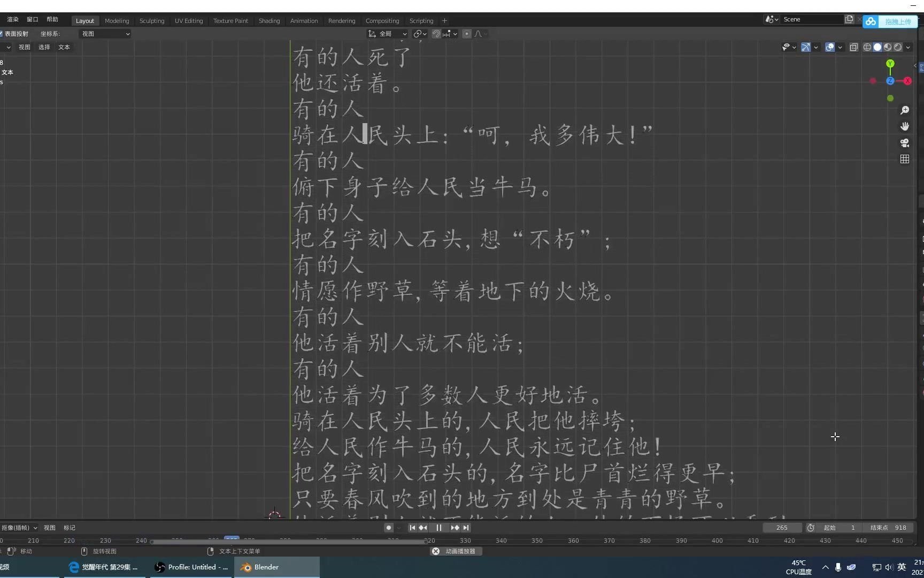
Task: Jump to the end frame
Action: coord(466,528)
